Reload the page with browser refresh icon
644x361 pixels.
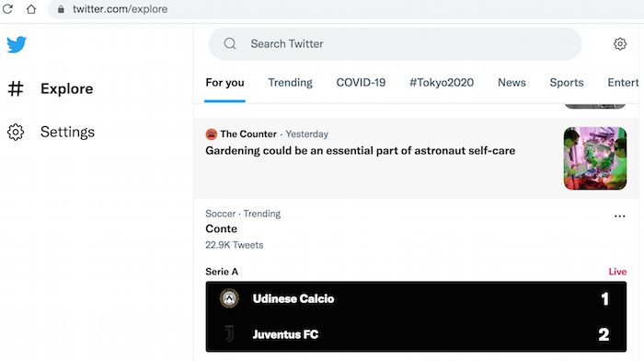coord(7,9)
